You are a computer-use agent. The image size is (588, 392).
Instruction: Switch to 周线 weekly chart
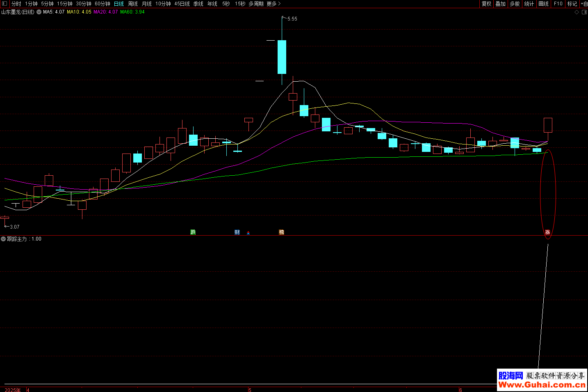[133, 4]
